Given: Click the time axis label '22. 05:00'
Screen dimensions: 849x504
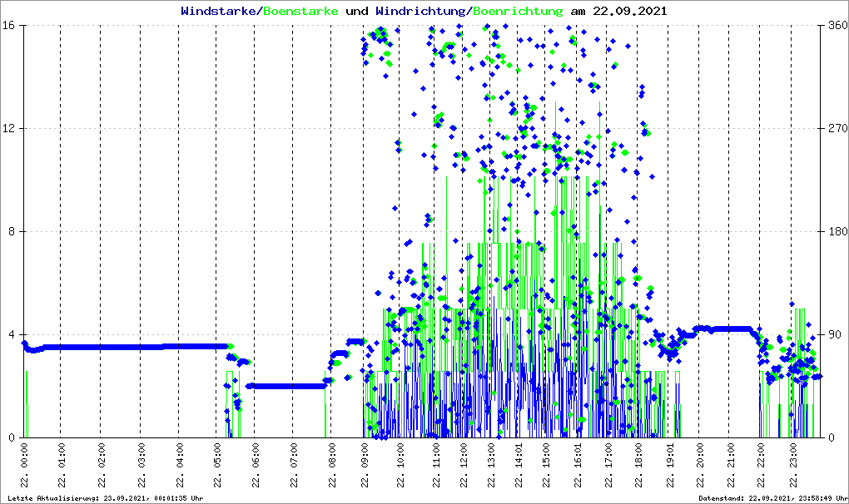Looking at the screenshot, I should click(x=216, y=466).
